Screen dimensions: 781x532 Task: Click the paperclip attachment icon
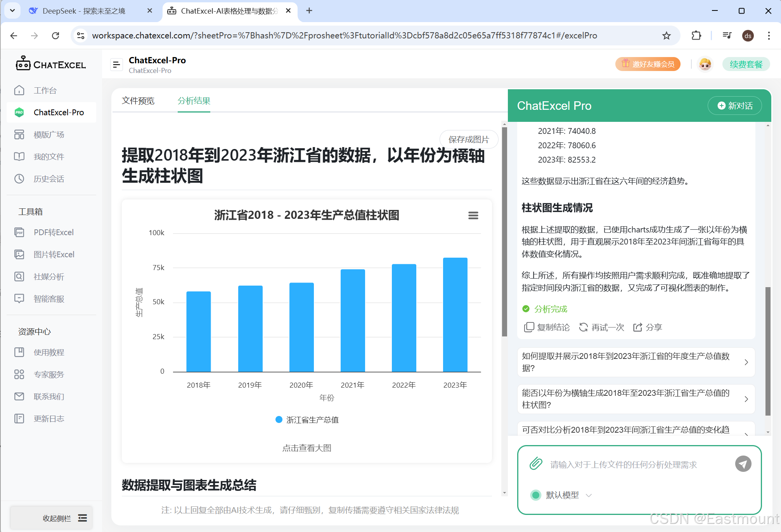(536, 463)
